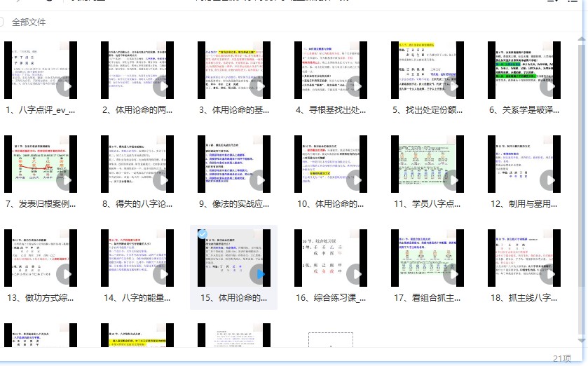Select file name 10、体用论命的...
The width and height of the screenshot is (588, 366).
pyautogui.click(x=331, y=203)
